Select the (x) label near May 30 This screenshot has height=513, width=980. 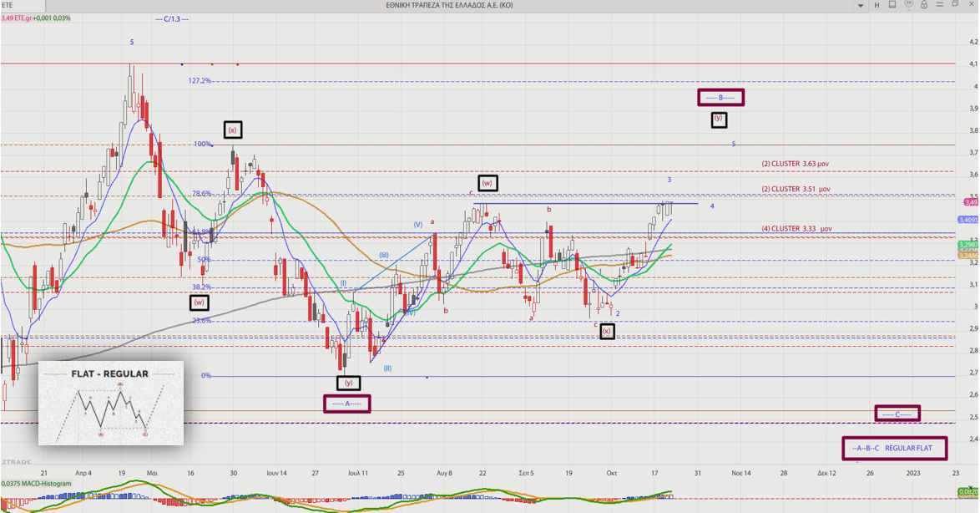tap(233, 130)
